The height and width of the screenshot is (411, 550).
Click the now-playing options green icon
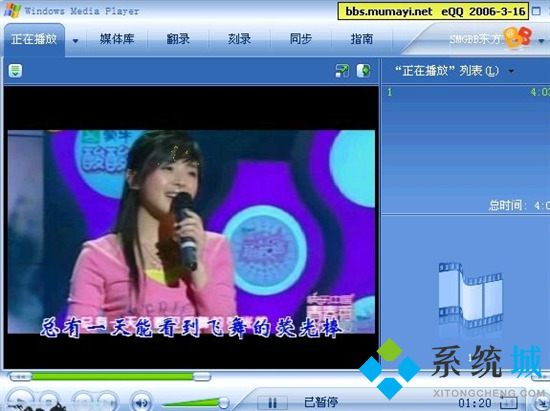(x=15, y=71)
